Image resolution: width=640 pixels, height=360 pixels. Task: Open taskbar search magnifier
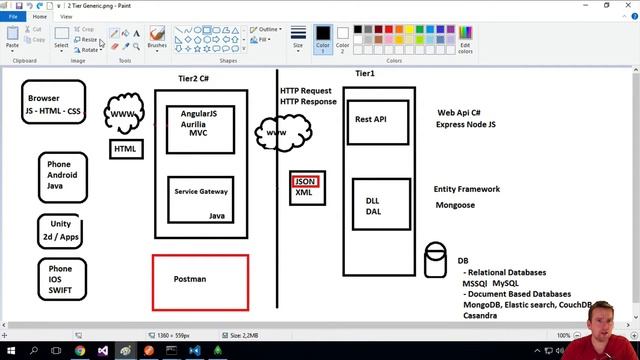pos(34,351)
